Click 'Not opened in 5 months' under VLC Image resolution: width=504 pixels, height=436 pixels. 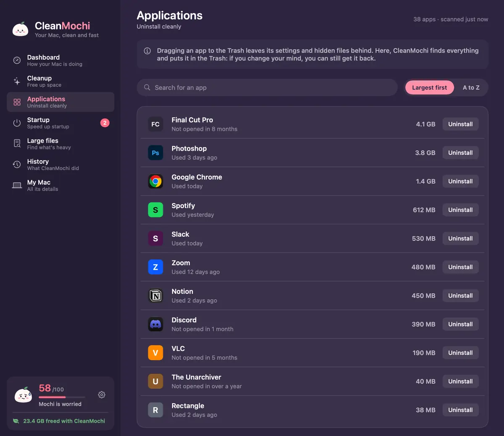click(205, 358)
